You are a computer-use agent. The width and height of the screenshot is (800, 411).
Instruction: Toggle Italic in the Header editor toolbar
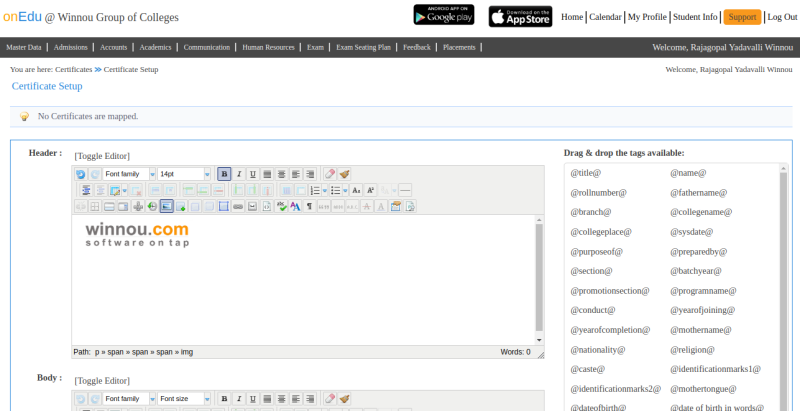click(238, 174)
